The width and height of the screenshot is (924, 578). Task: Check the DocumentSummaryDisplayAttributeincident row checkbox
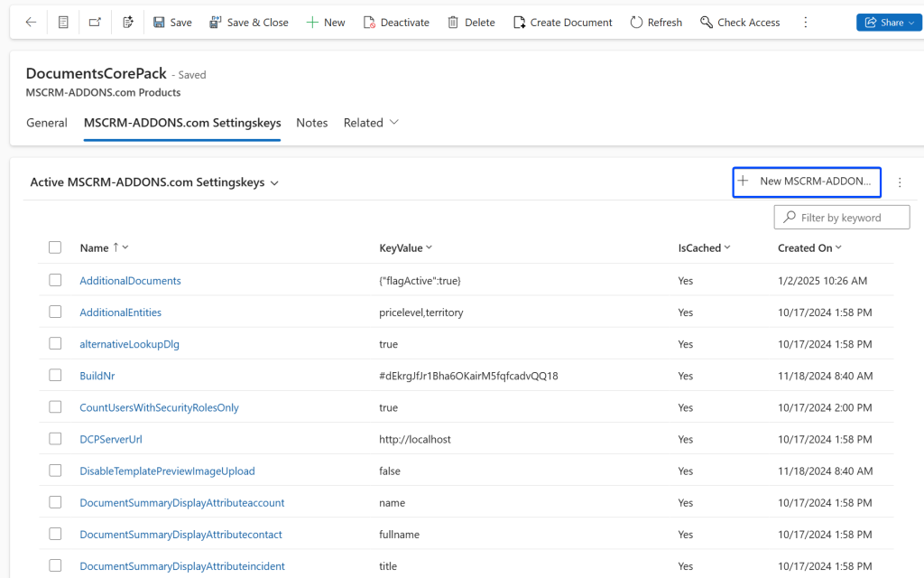[55, 565]
